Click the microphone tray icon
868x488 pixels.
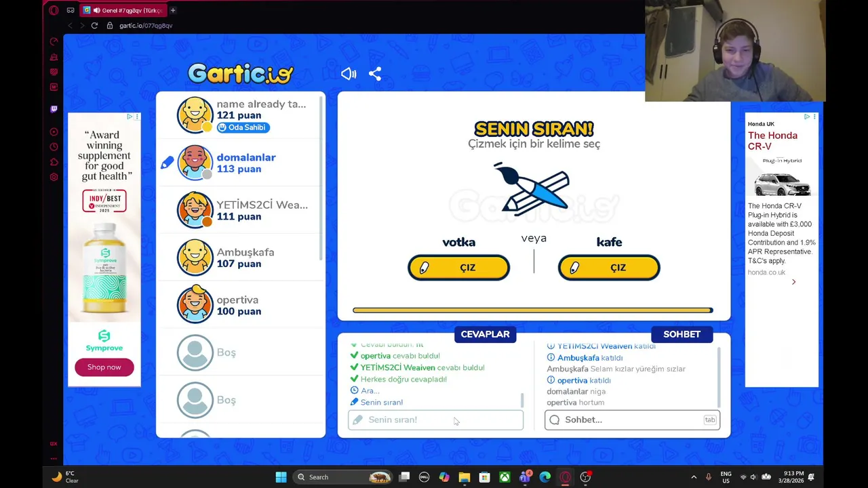pyautogui.click(x=709, y=477)
